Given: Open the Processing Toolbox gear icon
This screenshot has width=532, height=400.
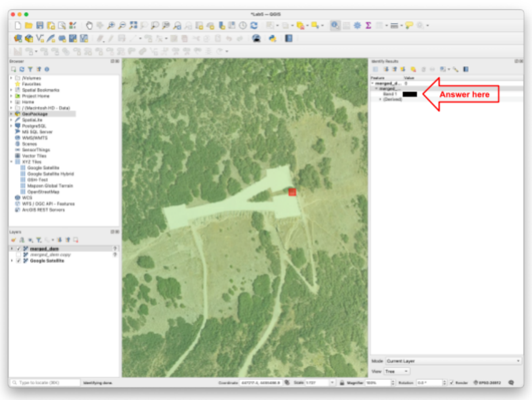Looking at the screenshot, I should tap(357, 25).
